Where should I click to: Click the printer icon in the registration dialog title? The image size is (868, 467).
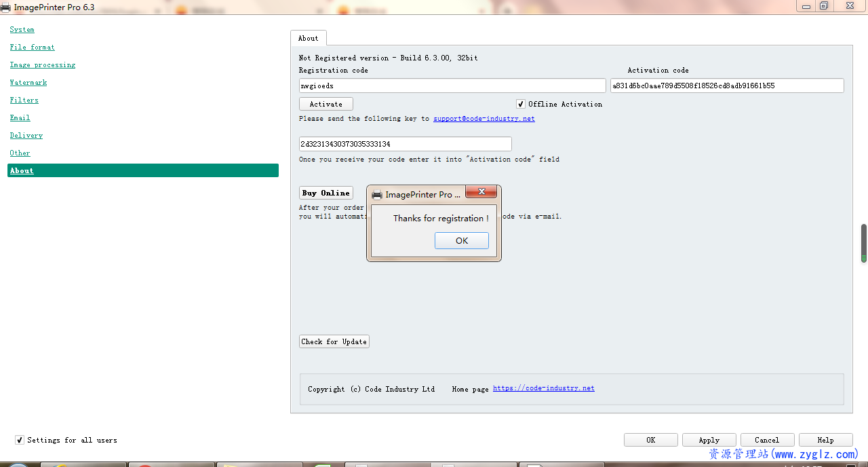tap(377, 195)
